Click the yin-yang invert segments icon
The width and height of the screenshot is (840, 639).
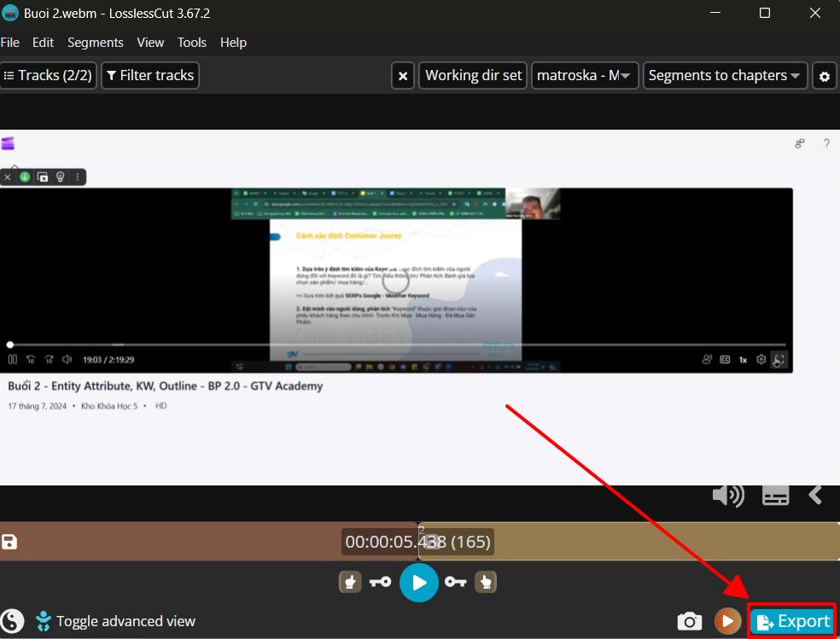click(x=12, y=621)
